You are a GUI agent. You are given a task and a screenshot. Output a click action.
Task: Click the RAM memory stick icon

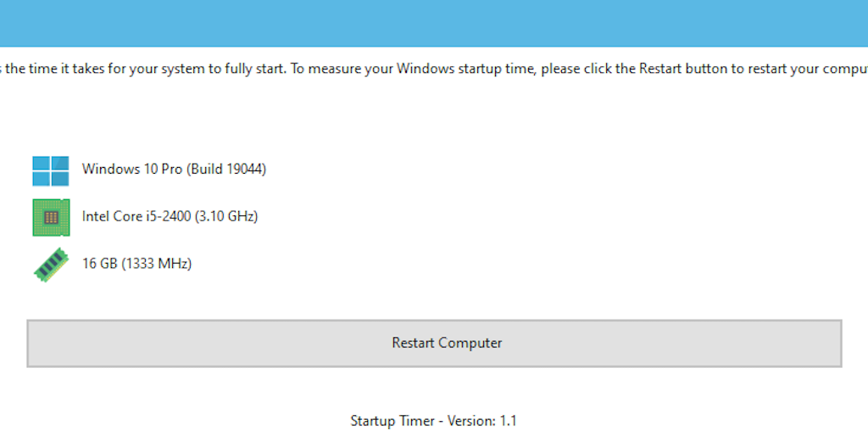click(51, 264)
